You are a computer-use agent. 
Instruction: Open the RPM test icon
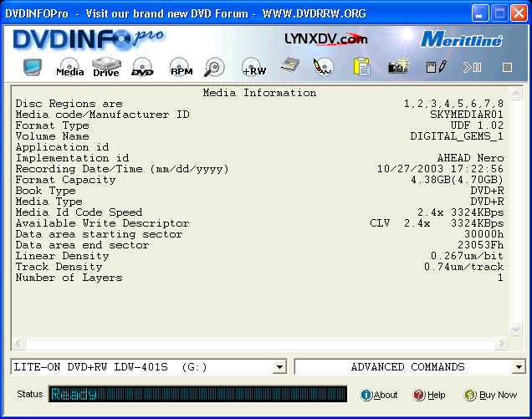click(182, 67)
